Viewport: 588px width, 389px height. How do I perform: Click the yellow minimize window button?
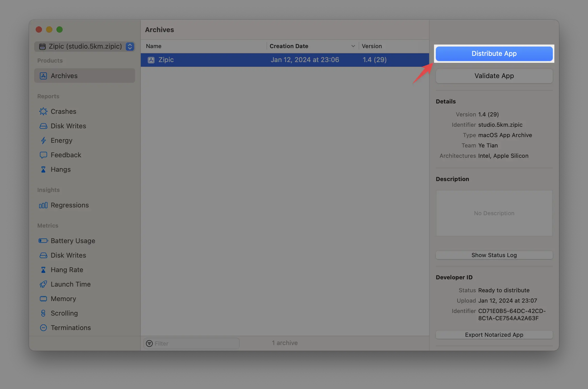(49, 29)
